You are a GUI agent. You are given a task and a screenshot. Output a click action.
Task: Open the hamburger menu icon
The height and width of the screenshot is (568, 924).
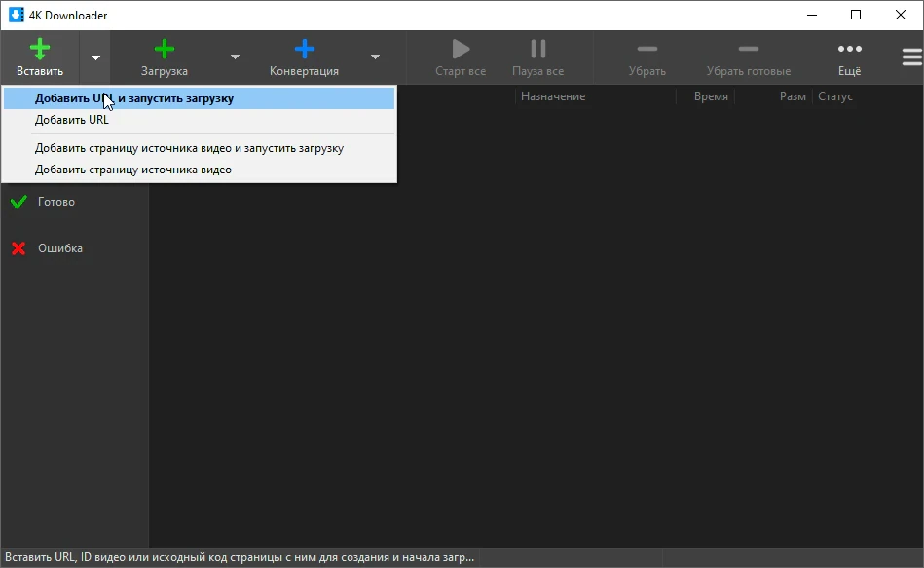(912, 57)
